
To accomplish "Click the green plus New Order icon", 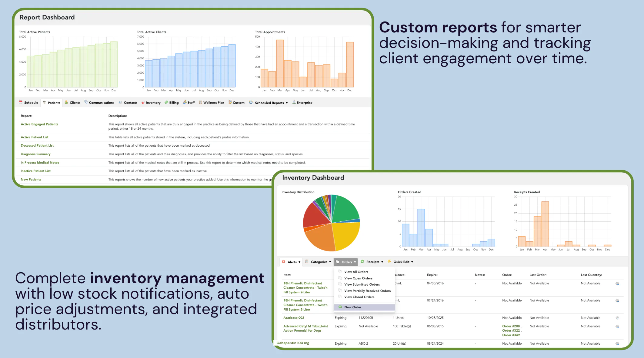I will [340, 307].
